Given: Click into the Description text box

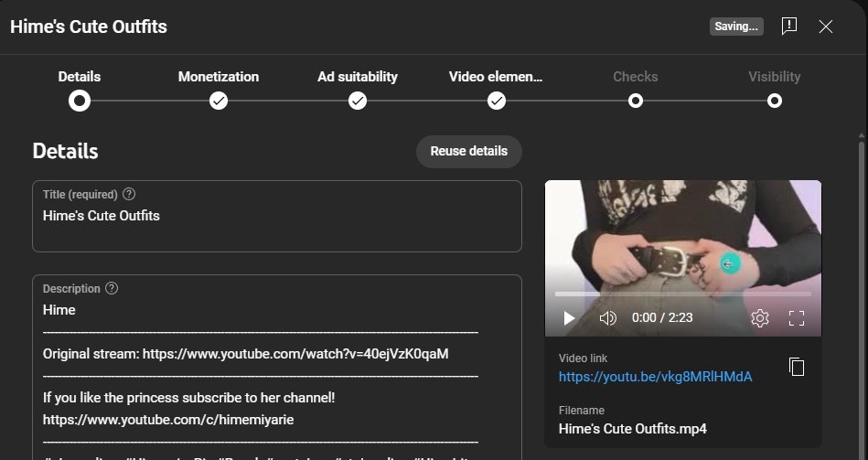Looking at the screenshot, I should pos(277,369).
